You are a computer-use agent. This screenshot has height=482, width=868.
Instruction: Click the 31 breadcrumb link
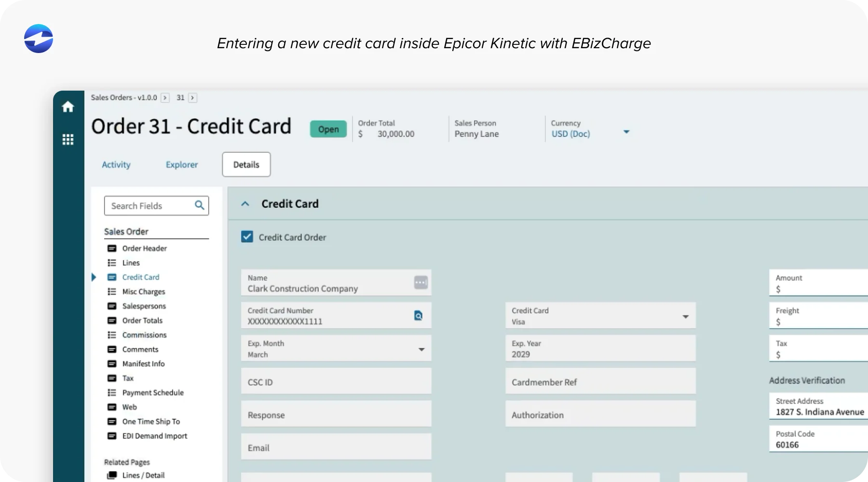[180, 97]
